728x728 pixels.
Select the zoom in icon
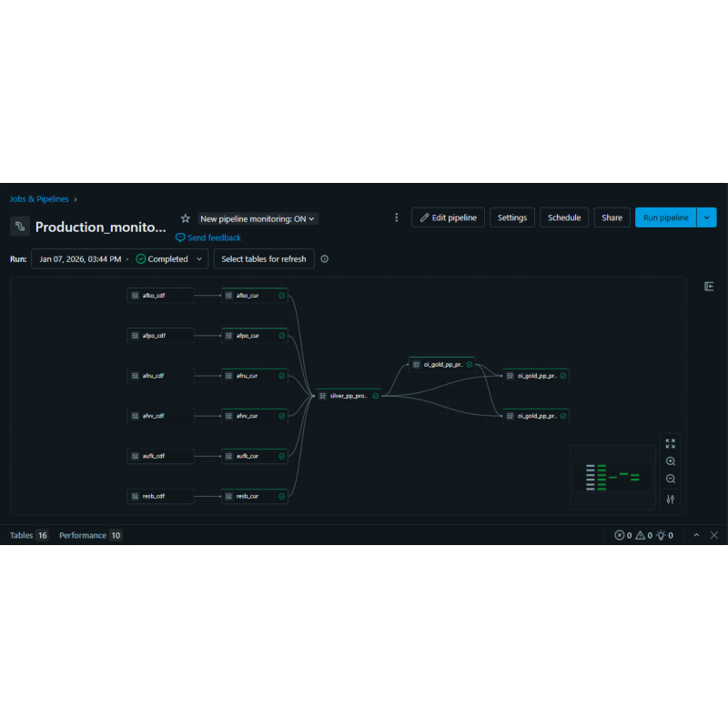tap(671, 462)
